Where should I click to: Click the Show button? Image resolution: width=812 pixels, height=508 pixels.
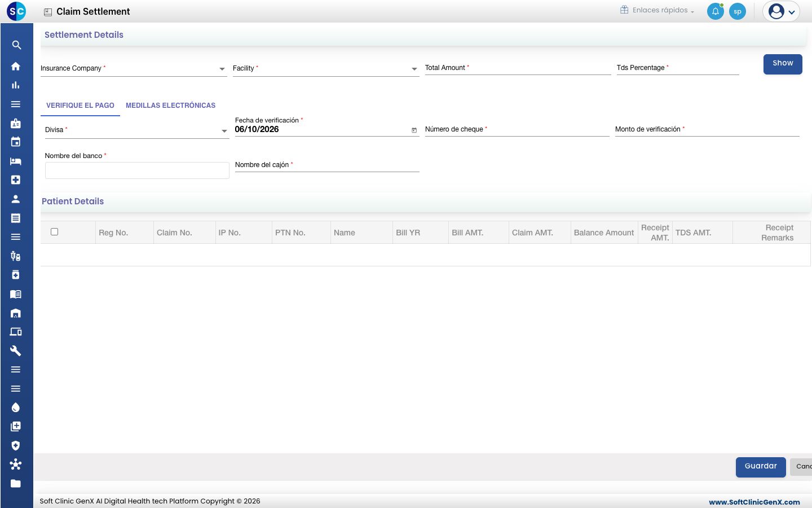tap(783, 64)
